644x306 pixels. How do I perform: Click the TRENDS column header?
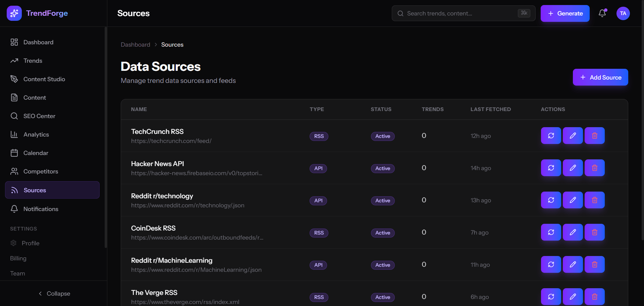(x=433, y=109)
